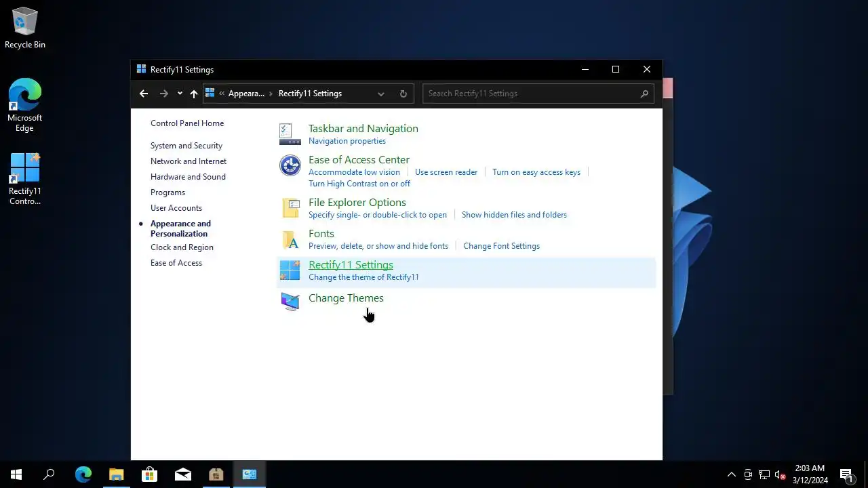Open the Programs category
The height and width of the screenshot is (488, 868).
pyautogui.click(x=167, y=192)
